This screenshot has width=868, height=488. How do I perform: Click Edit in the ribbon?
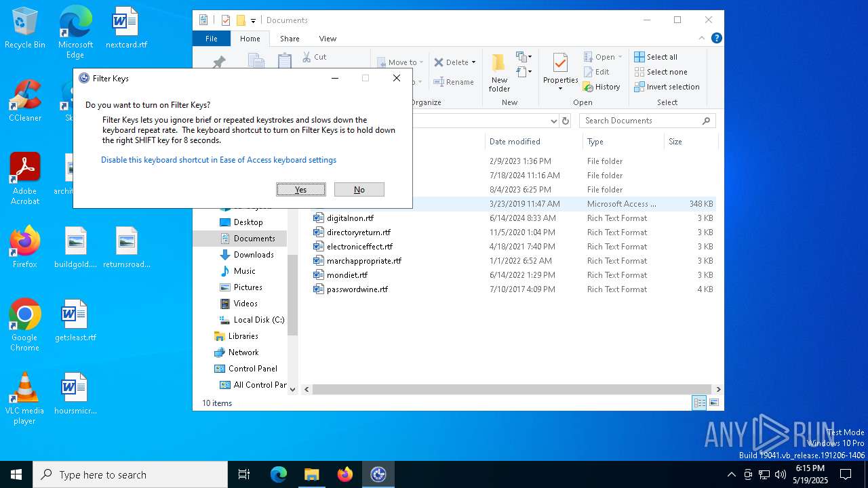(596, 72)
